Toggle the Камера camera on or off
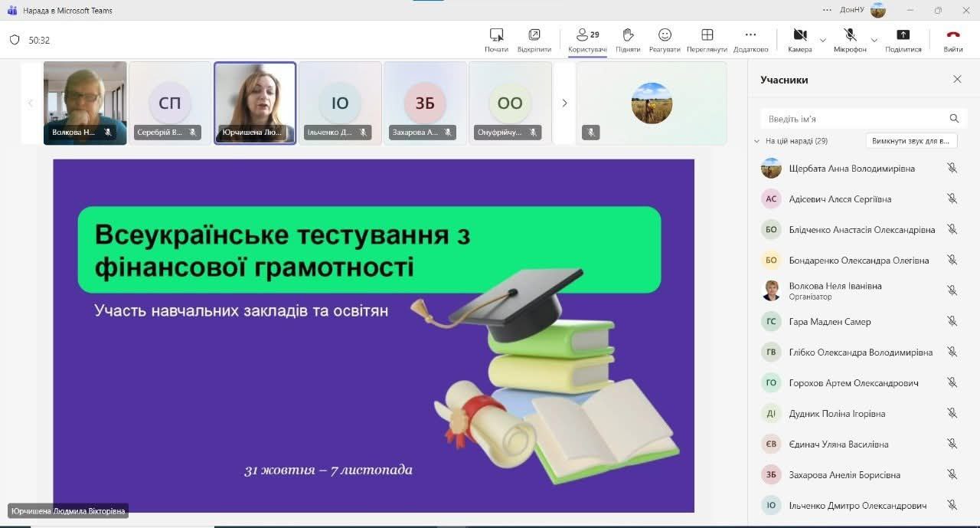 pyautogui.click(x=800, y=36)
